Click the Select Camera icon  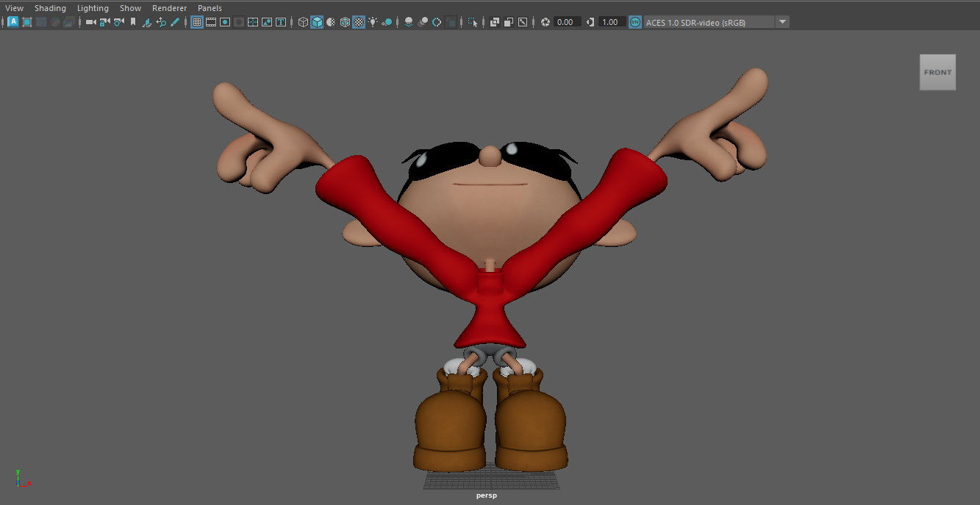[x=90, y=22]
